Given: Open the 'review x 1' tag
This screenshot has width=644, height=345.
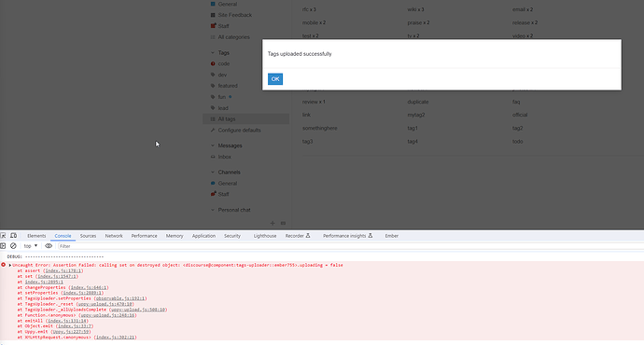Looking at the screenshot, I should click(x=314, y=102).
